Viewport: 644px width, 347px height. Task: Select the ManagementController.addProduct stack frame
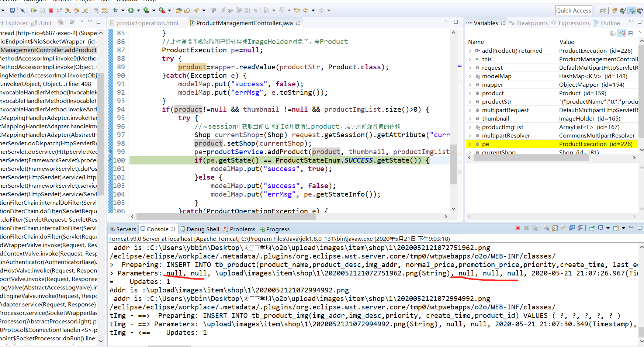click(x=49, y=50)
